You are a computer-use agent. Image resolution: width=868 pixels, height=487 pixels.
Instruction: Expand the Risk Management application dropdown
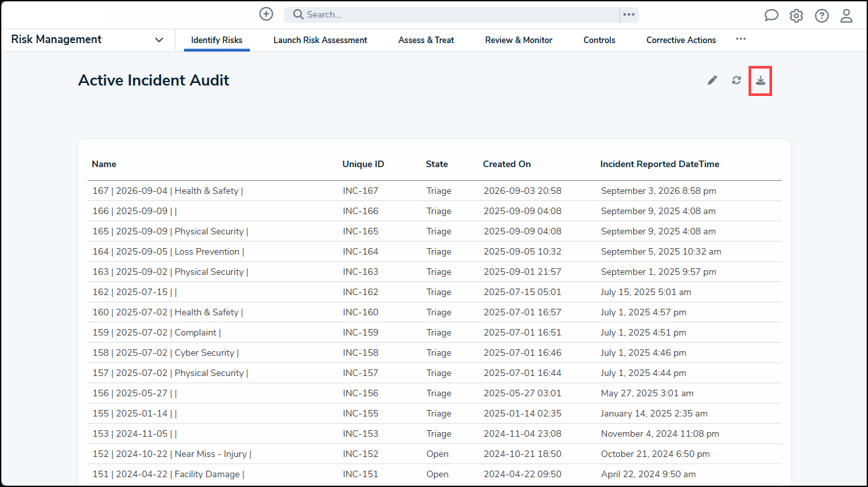coord(159,40)
